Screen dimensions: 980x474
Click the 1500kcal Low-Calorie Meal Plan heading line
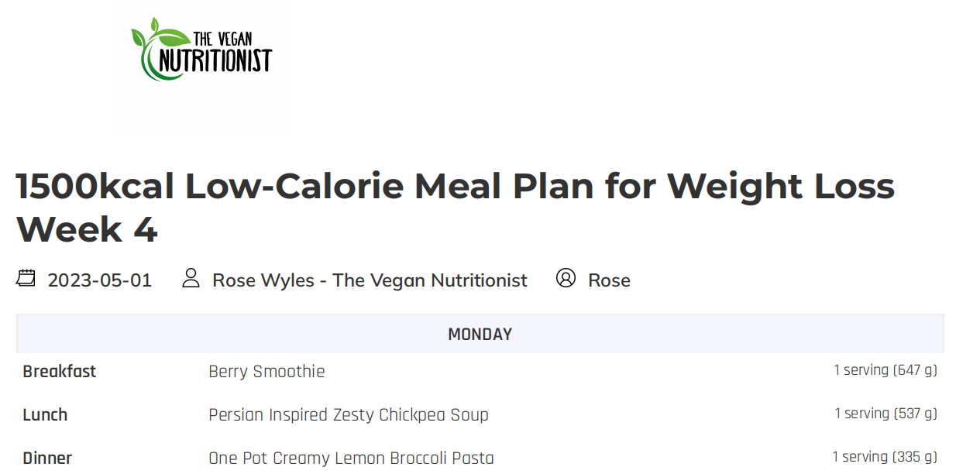click(x=455, y=186)
